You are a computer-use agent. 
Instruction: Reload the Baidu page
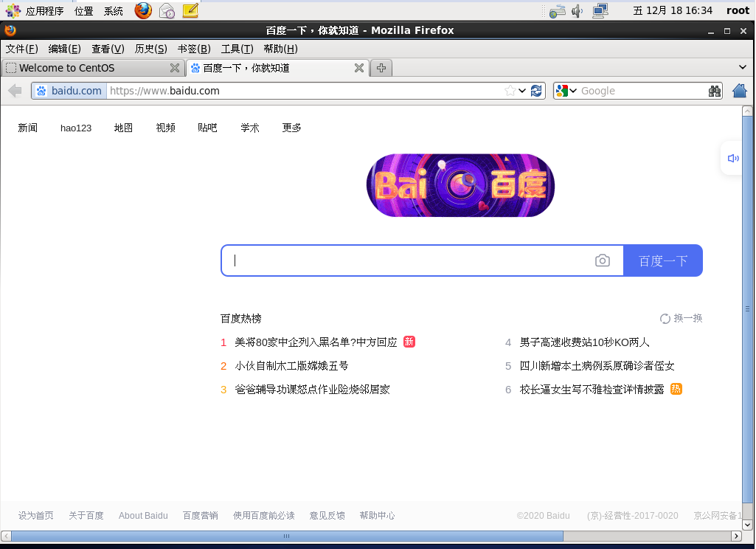[536, 91]
